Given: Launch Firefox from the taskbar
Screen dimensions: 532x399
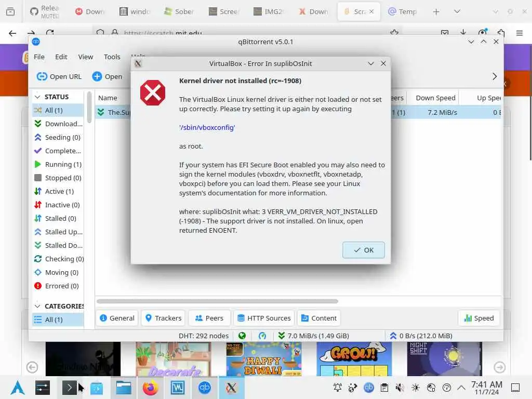Looking at the screenshot, I should (150, 388).
